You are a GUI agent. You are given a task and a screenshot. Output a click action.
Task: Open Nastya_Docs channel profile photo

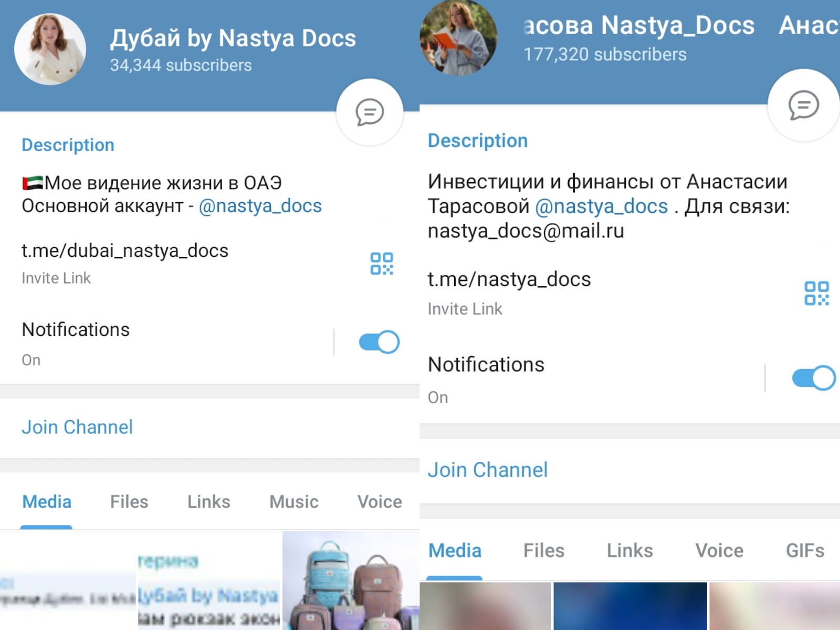[x=458, y=38]
